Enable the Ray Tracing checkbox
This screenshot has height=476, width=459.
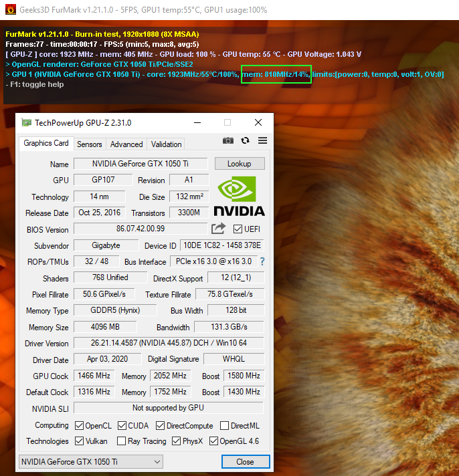(x=121, y=441)
